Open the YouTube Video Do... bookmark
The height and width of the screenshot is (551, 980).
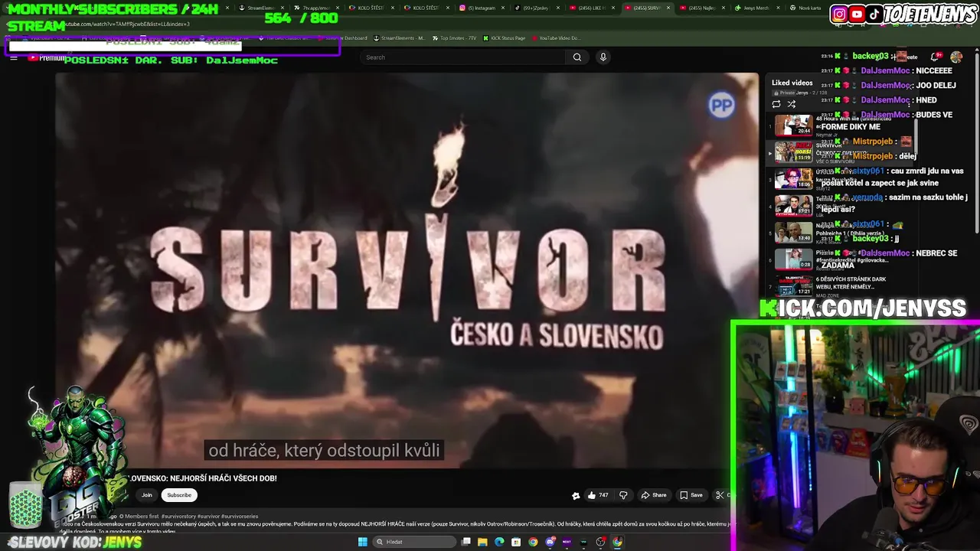[x=557, y=38]
